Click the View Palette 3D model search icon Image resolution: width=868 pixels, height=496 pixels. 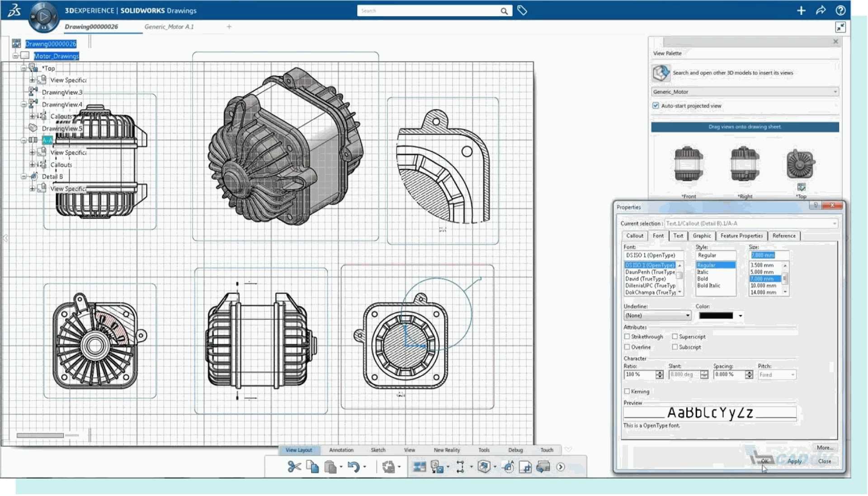[660, 72]
